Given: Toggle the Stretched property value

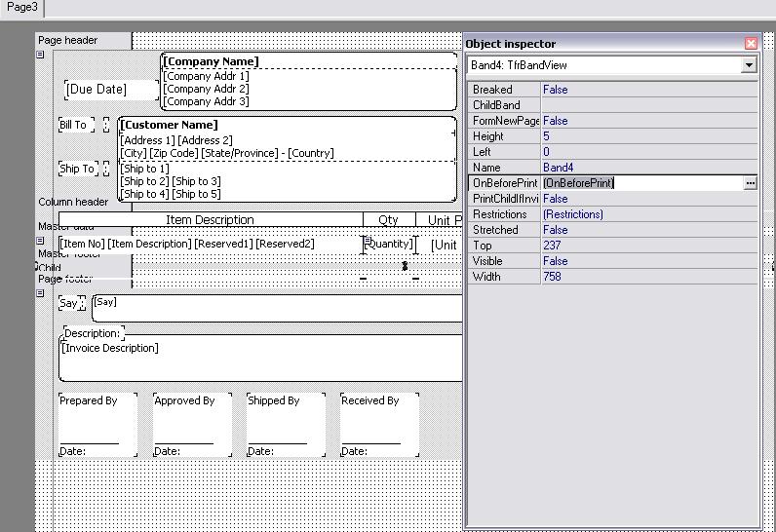Looking at the screenshot, I should (x=648, y=230).
